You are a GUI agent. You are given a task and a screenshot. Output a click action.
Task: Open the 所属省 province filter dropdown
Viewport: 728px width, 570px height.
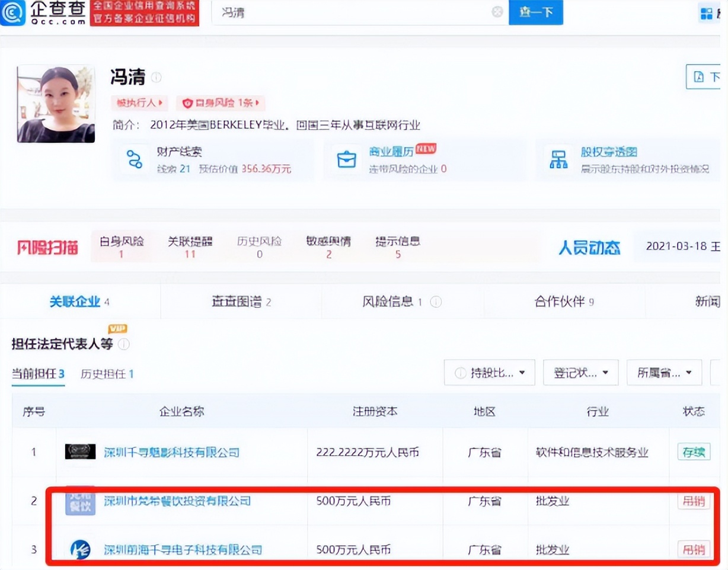coord(664,372)
